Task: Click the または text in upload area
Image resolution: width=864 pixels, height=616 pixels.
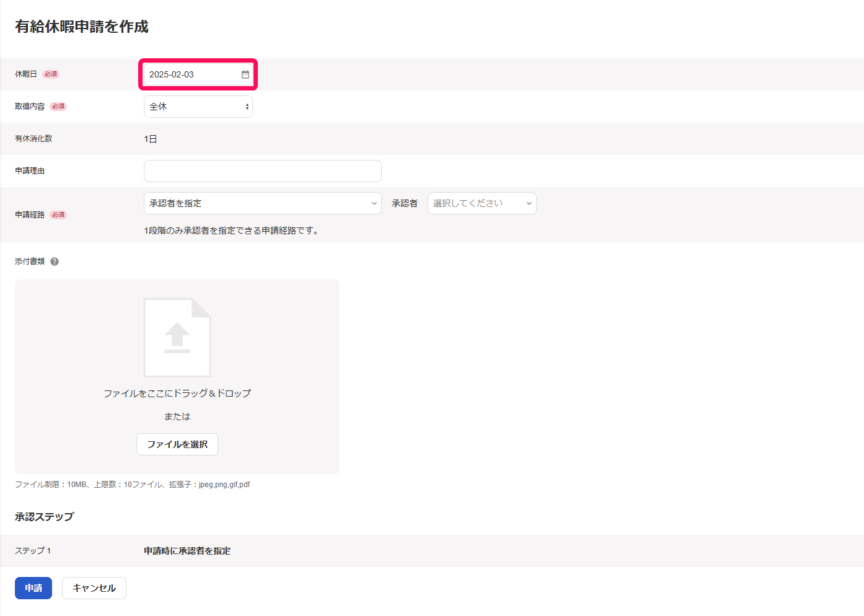Action: [x=177, y=416]
